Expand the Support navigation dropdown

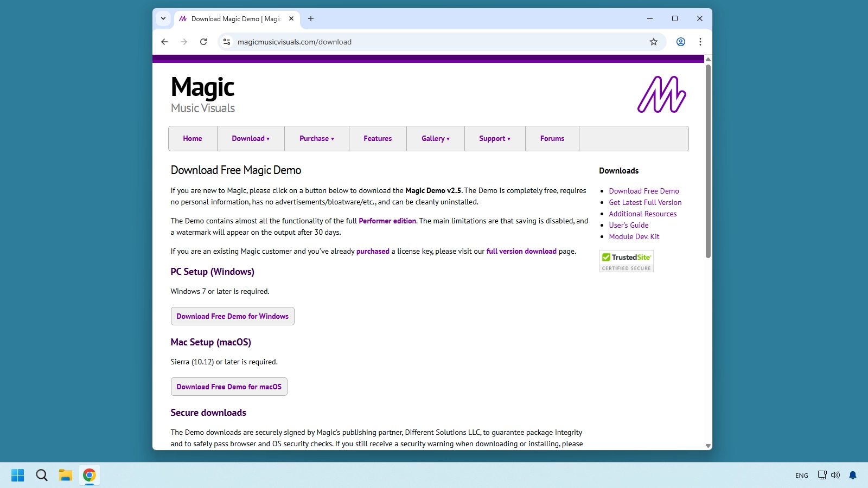[495, 139]
